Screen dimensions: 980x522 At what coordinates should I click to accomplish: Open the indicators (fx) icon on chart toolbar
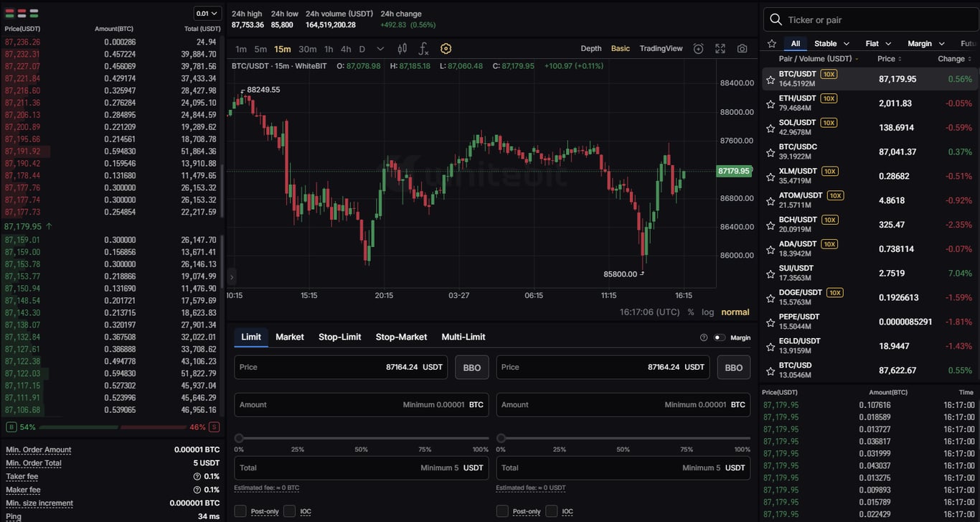click(x=423, y=48)
